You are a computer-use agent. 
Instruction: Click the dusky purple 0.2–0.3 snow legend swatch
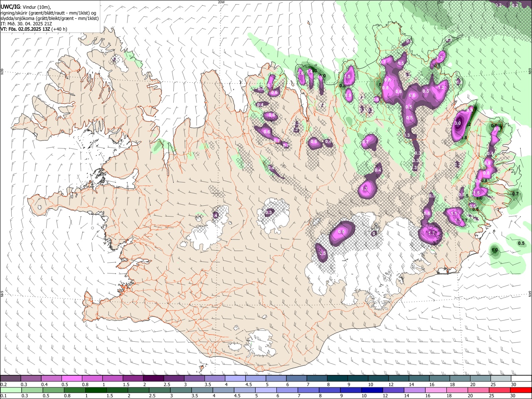10,379
